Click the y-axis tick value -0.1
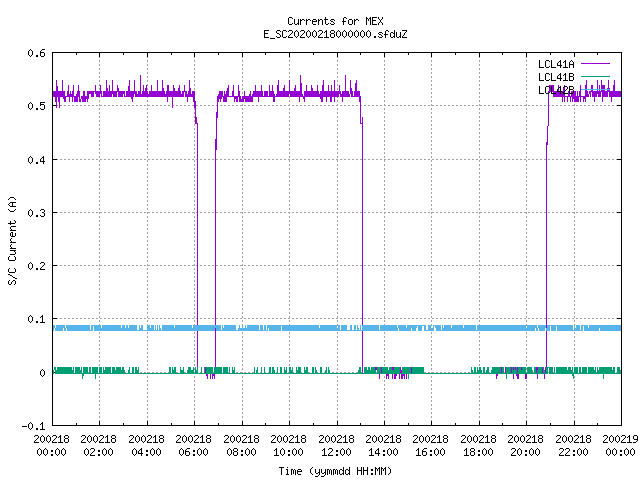The image size is (640, 480). pyautogui.click(x=33, y=426)
